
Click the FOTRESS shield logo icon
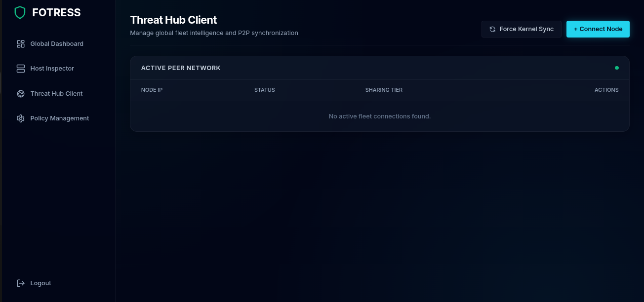[x=20, y=13]
